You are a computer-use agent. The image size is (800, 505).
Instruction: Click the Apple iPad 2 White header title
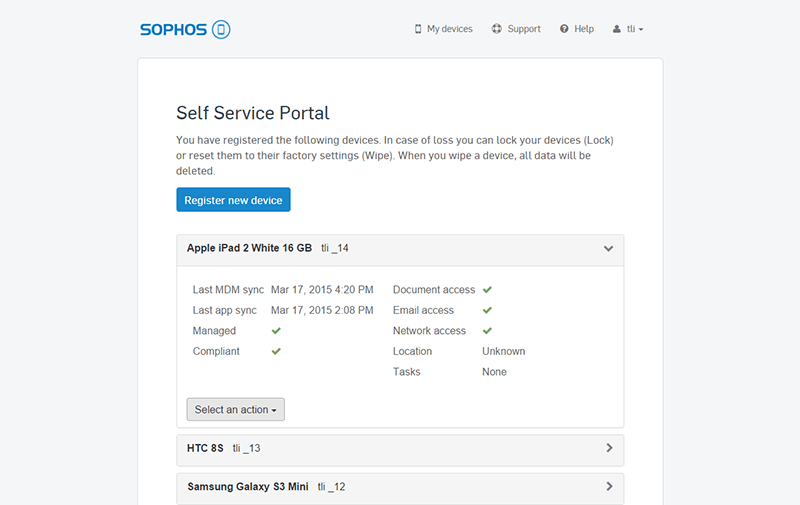point(249,248)
